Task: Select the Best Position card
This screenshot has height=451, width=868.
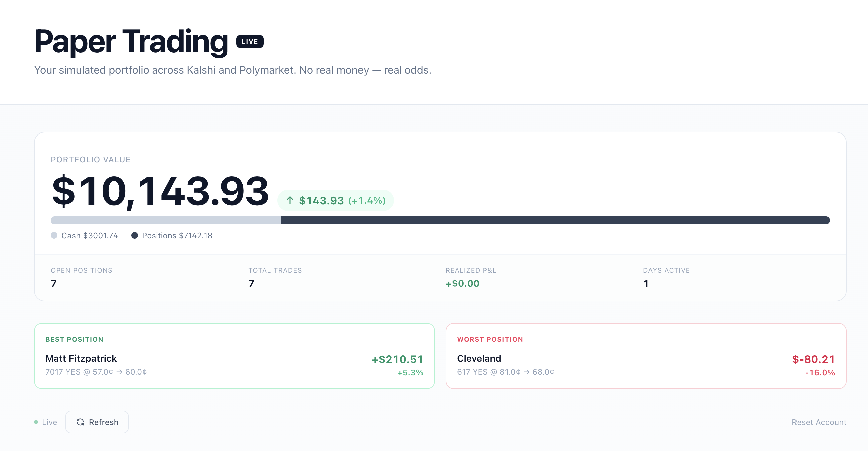Action: pos(235,357)
